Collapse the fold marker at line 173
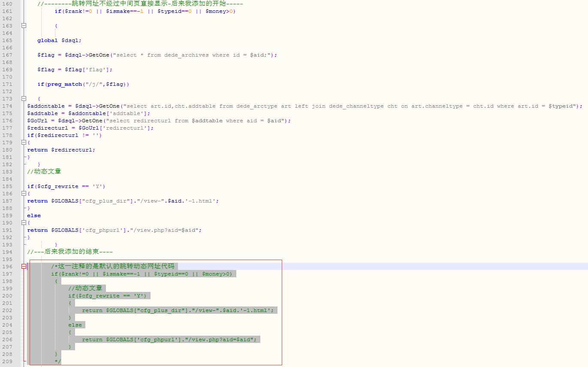Viewport: 588px width, 367px height. tap(24, 99)
